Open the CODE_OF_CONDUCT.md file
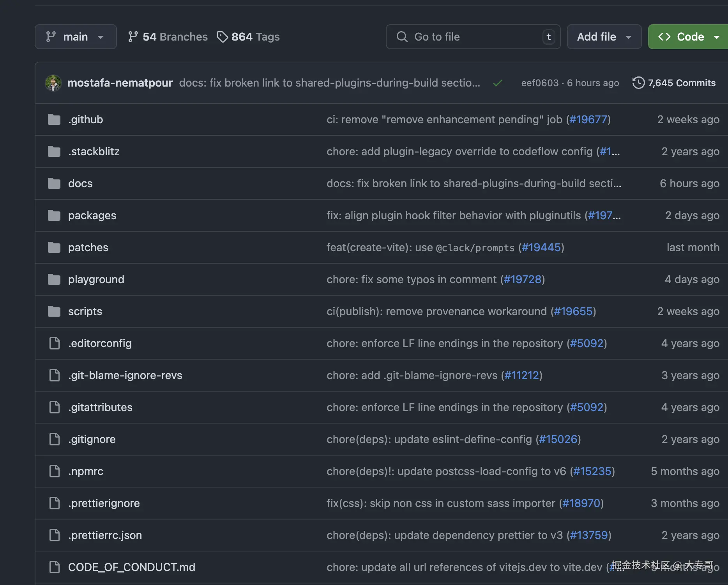728x585 pixels. 131,567
